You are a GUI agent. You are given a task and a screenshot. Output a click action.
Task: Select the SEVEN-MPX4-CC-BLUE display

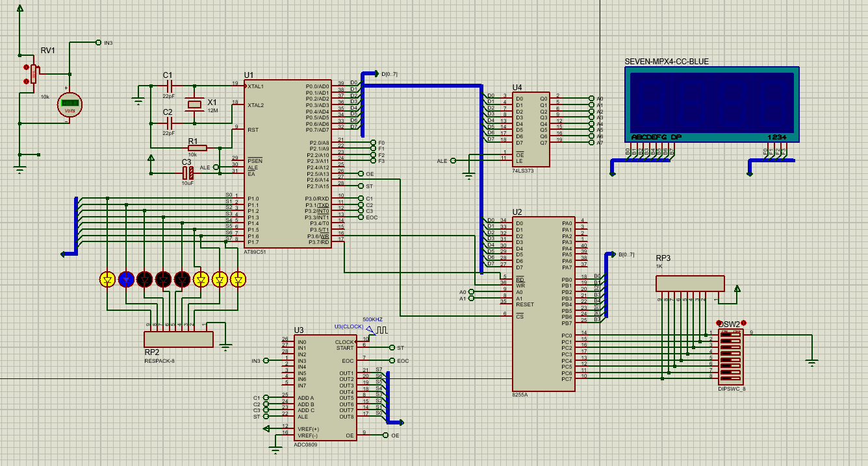(712, 104)
